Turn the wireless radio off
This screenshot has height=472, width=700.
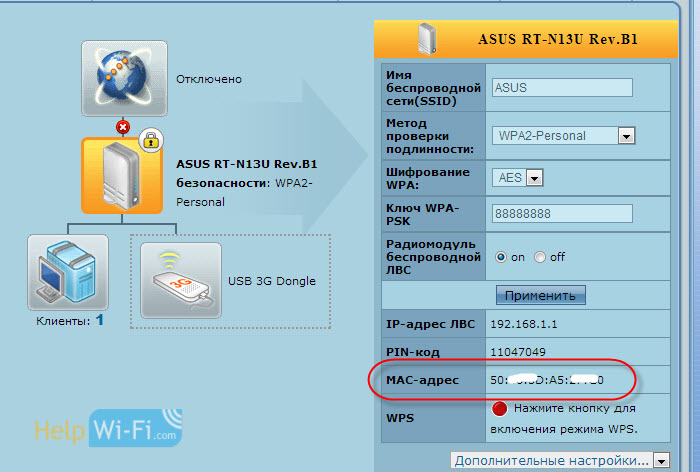tap(540, 257)
